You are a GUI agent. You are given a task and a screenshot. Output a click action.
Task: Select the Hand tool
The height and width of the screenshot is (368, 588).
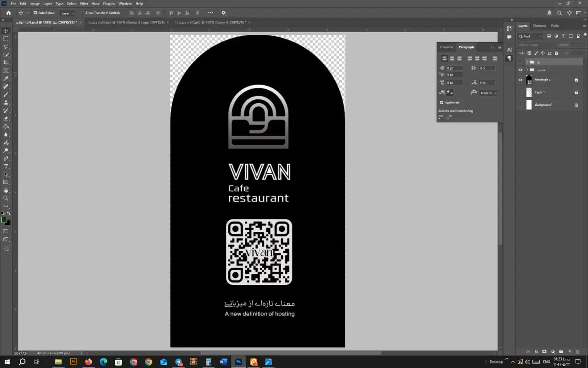click(6, 190)
